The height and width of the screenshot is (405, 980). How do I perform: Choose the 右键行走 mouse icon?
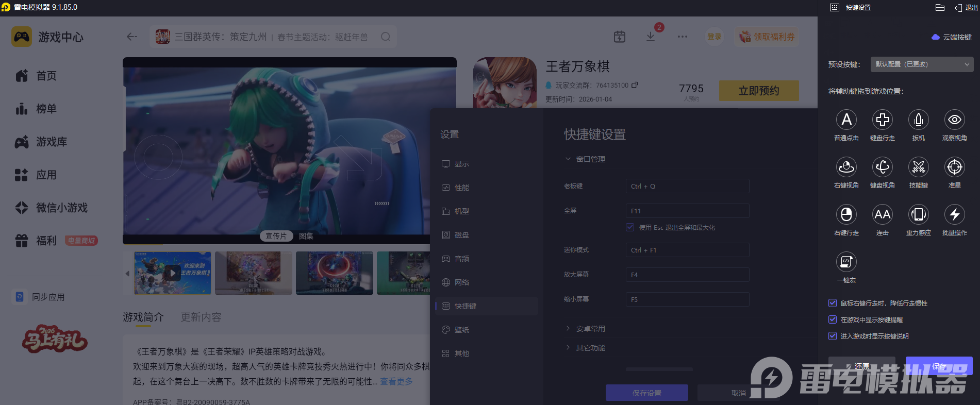pos(846,214)
